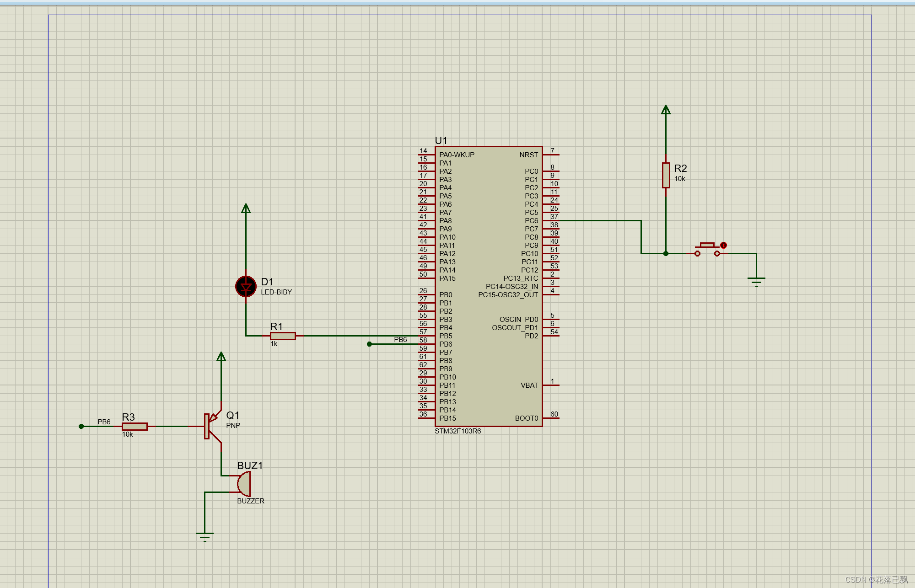Screen dimensions: 915x588
Task: Click the power terminal arrow above D1
Action: 246,209
